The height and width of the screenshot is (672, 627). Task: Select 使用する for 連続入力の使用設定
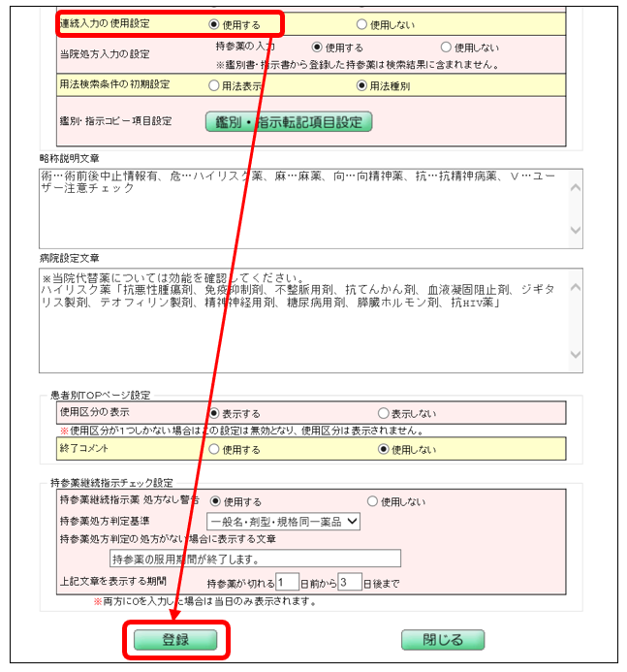[x=214, y=23]
